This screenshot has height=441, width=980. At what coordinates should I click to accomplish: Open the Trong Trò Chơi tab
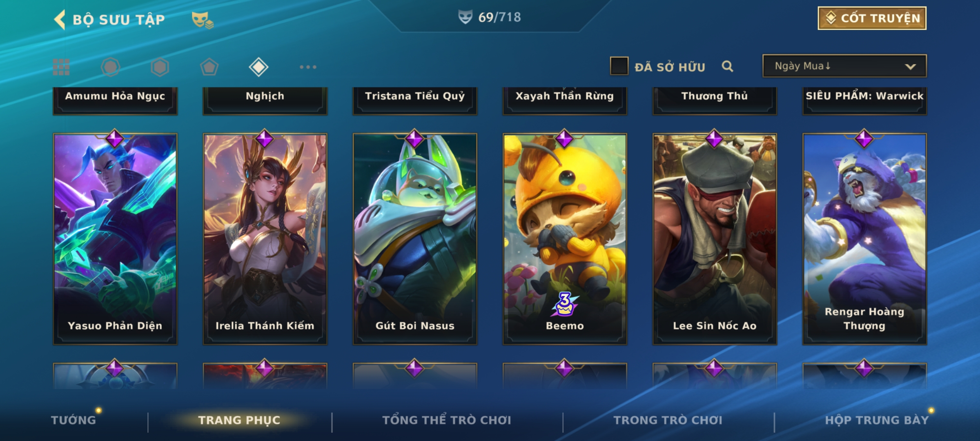(668, 420)
